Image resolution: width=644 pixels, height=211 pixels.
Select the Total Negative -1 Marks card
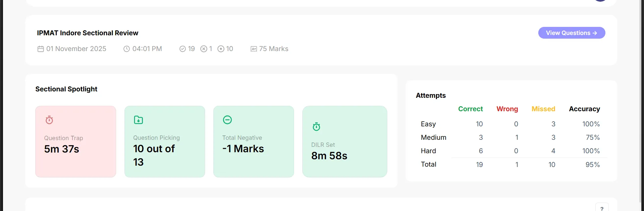(x=254, y=141)
